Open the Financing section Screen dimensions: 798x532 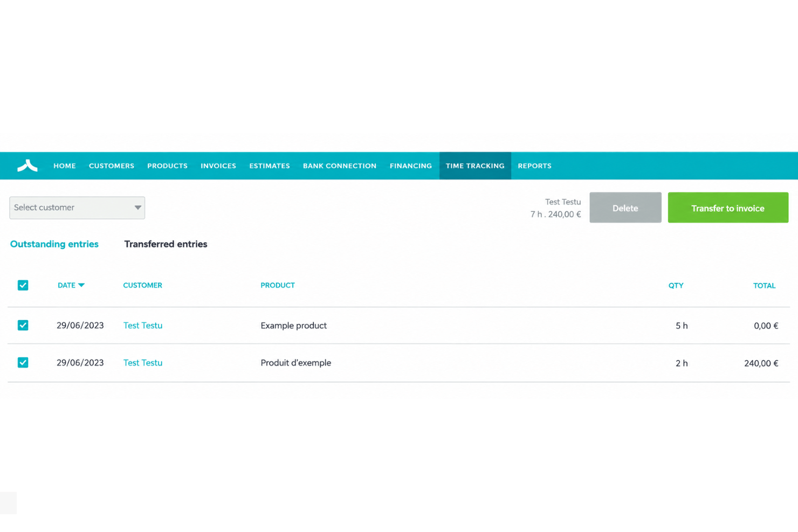pyautogui.click(x=411, y=166)
